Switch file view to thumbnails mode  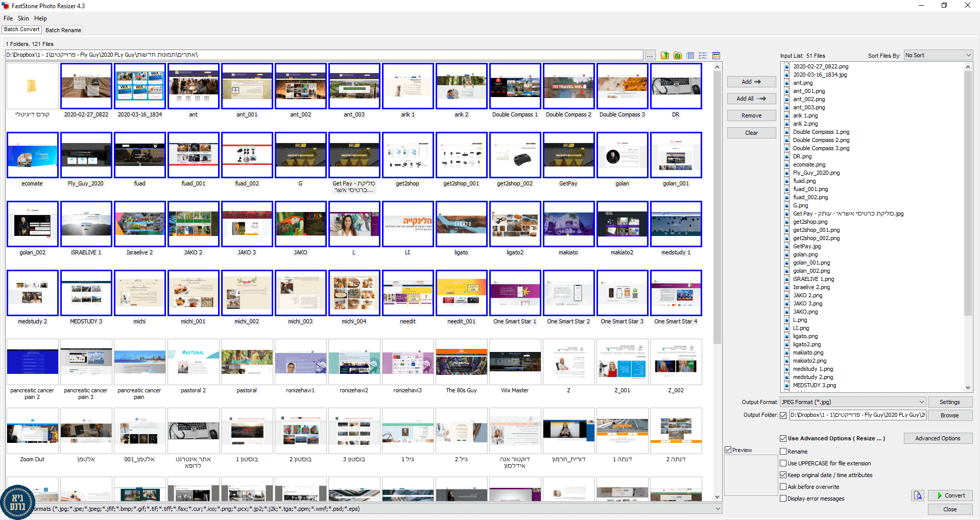(716, 55)
